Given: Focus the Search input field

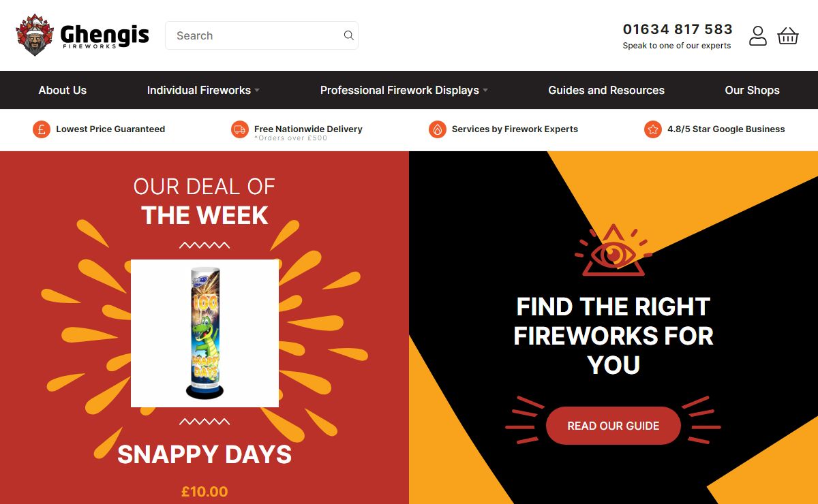Looking at the screenshot, I should pyautogui.click(x=262, y=35).
